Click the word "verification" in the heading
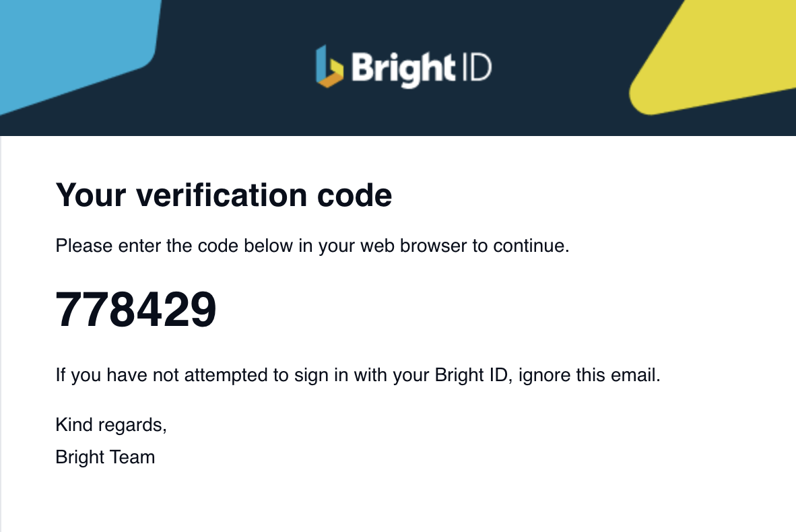The image size is (796, 532). point(222,195)
